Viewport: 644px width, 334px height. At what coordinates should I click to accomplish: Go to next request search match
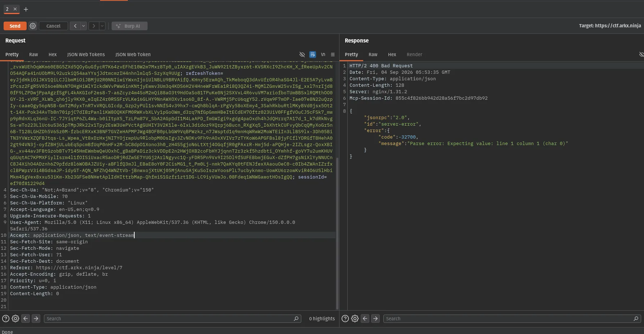(x=36, y=319)
